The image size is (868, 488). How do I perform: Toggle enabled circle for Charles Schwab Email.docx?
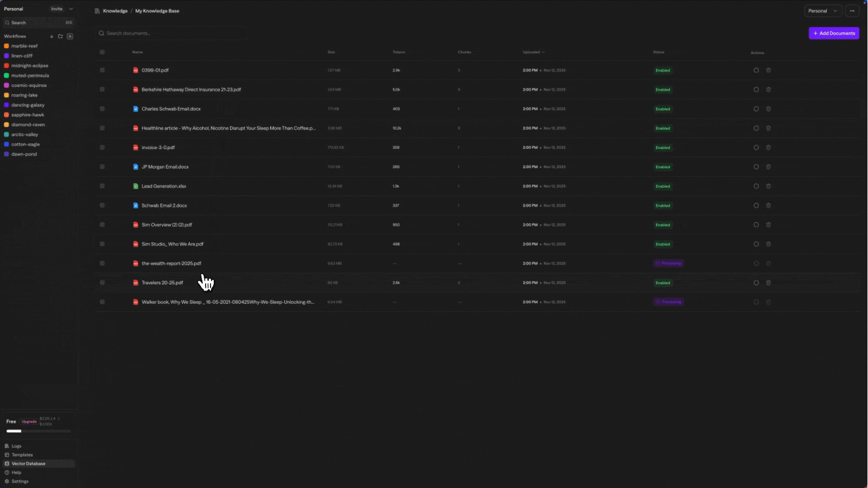pyautogui.click(x=756, y=109)
